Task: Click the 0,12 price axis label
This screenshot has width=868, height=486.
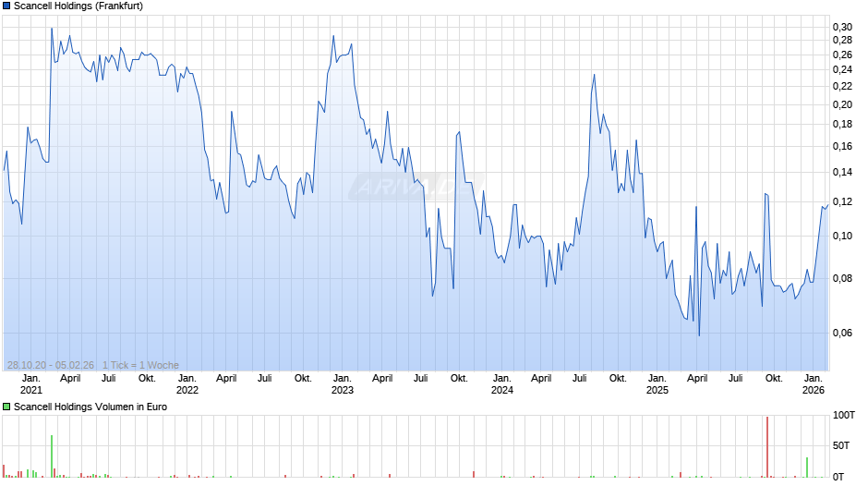Action: [842, 201]
